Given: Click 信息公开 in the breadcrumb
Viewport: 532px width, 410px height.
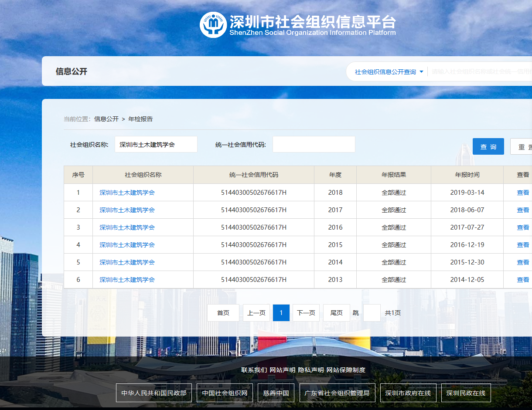Looking at the screenshot, I should coord(106,119).
